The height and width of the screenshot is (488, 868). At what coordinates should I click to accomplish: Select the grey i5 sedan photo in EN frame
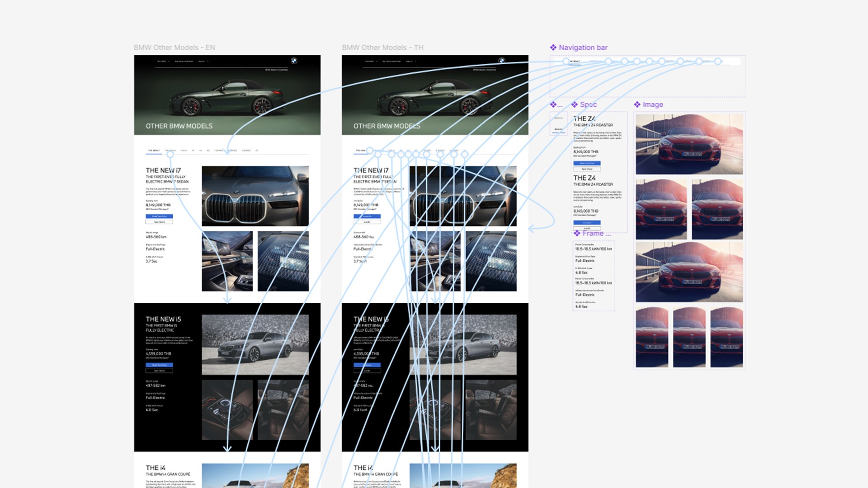click(255, 345)
